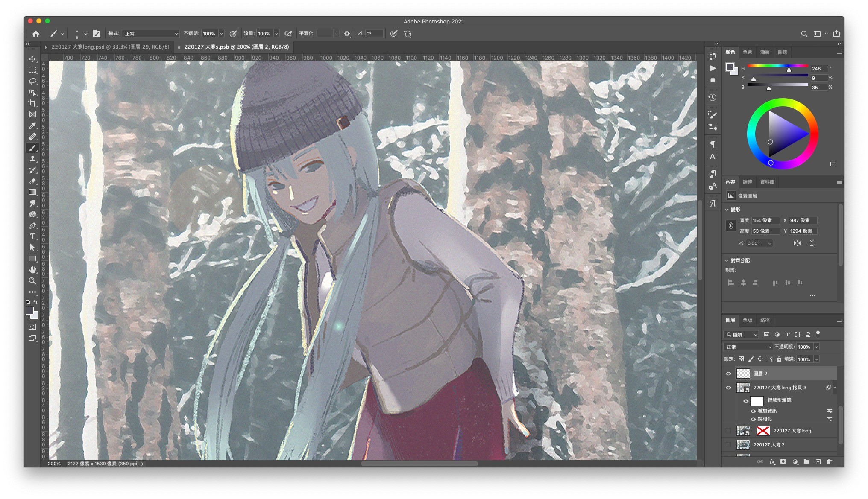Add layer style with fx icon
Screen dimensions: 868x499
772,462
